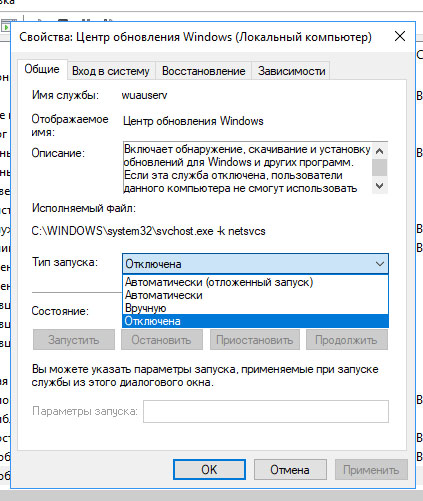Choose Вручную startup type
The width and height of the screenshot is (423, 501).
pos(255,308)
